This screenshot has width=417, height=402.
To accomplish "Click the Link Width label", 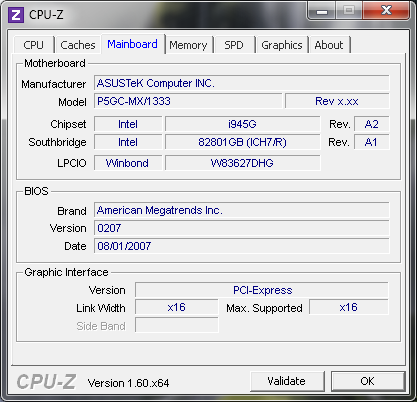I will pyautogui.click(x=101, y=308).
